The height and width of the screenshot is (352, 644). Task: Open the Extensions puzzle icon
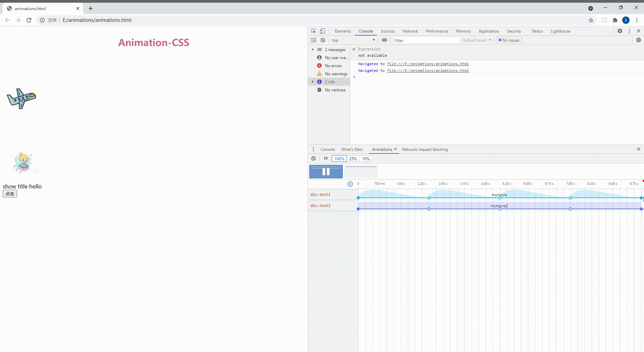(x=615, y=20)
